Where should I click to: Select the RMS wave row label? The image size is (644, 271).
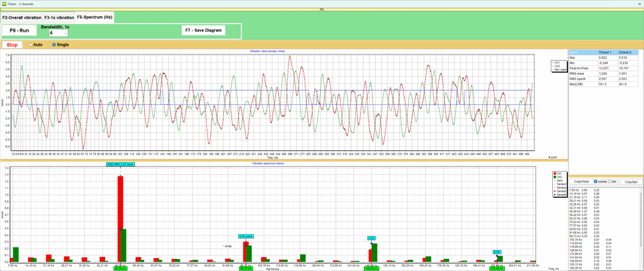click(577, 74)
